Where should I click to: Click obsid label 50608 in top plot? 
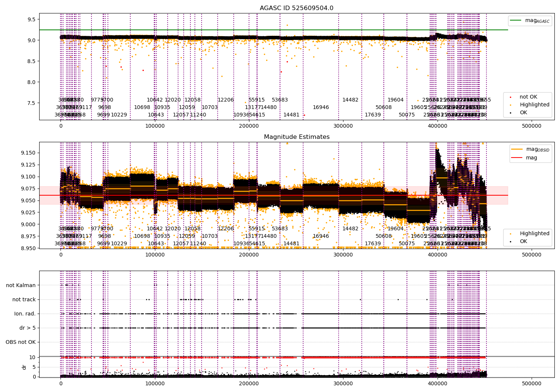click(x=384, y=107)
